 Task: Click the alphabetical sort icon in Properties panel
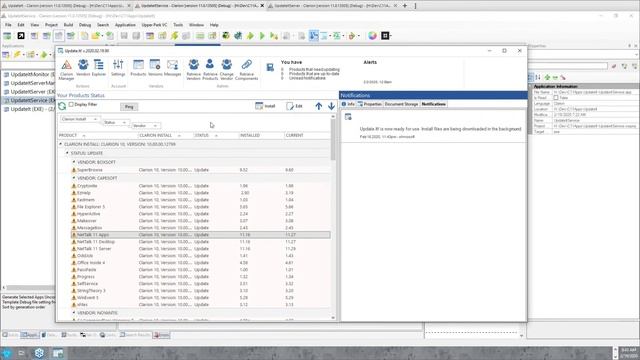coord(538,77)
